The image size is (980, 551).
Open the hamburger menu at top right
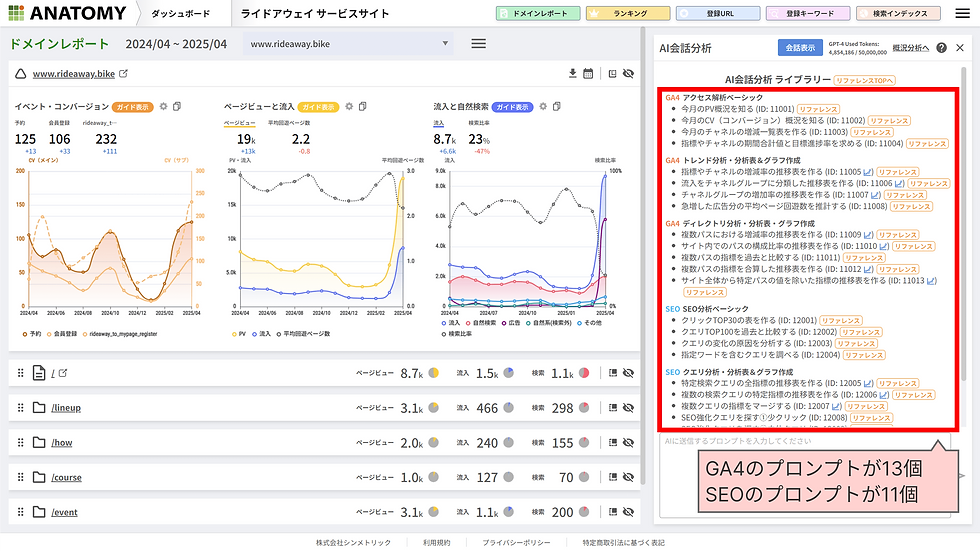(962, 13)
